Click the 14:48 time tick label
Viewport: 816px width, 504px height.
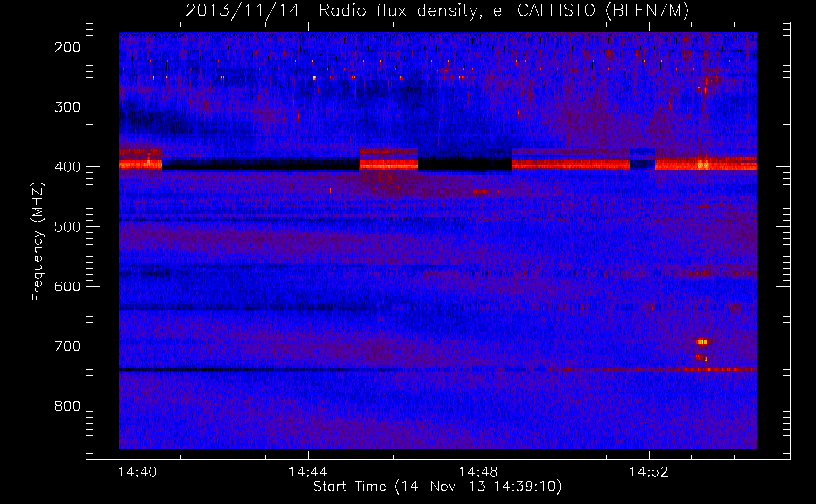tap(478, 472)
